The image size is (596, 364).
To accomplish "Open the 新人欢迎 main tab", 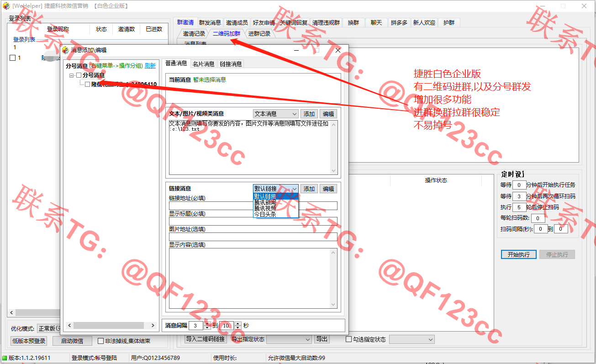I will tap(424, 22).
